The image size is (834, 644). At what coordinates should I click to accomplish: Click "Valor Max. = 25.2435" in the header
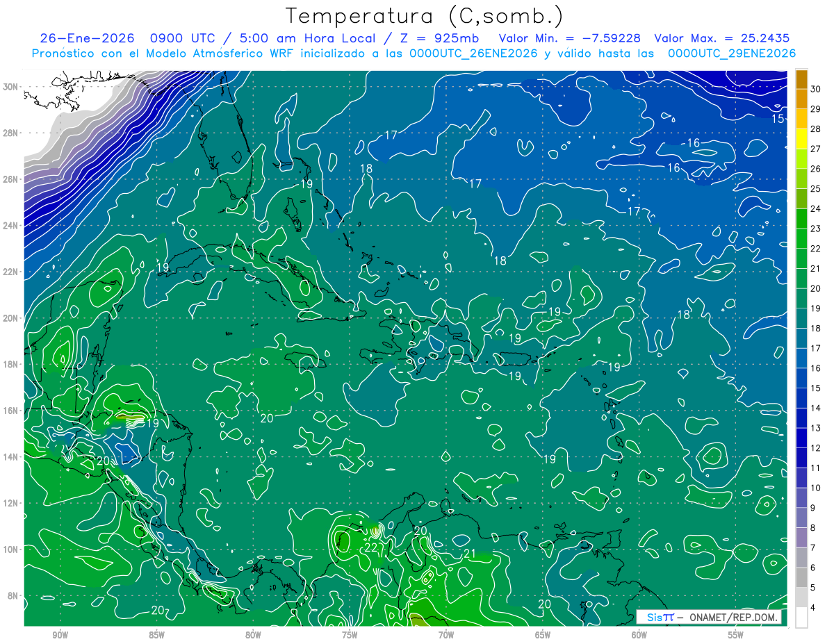[722, 39]
